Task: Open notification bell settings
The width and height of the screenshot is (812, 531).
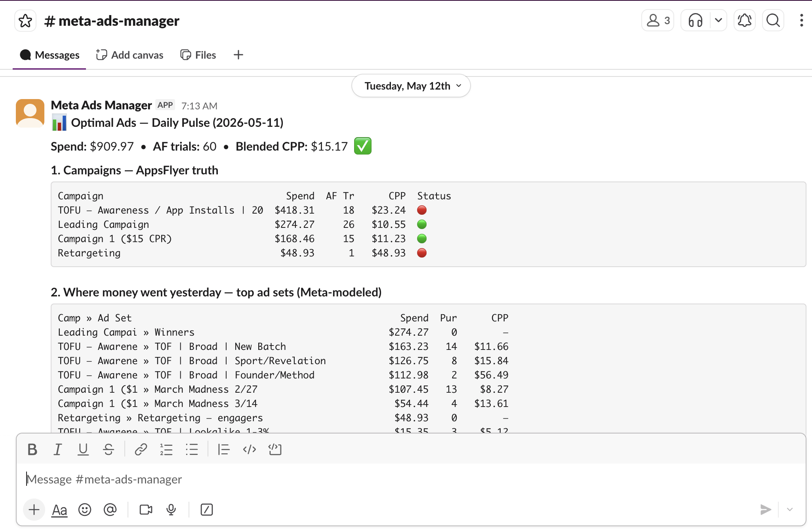Action: (745, 20)
